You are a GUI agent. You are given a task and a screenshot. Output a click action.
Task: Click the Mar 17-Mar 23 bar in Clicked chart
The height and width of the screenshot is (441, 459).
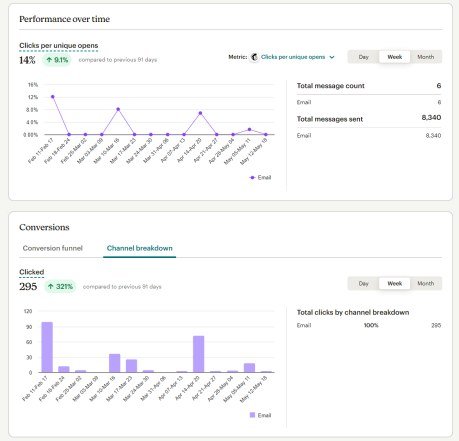pyautogui.click(x=131, y=366)
